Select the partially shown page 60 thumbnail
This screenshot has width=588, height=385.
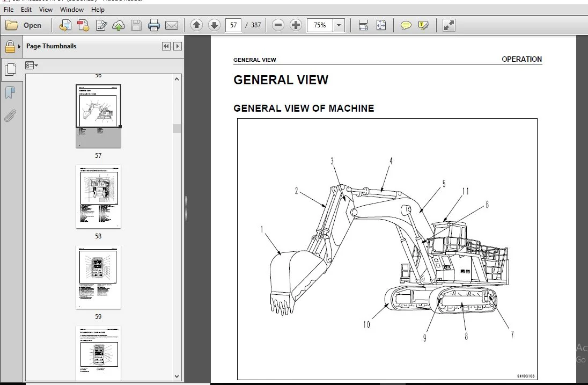pyautogui.click(x=98, y=353)
